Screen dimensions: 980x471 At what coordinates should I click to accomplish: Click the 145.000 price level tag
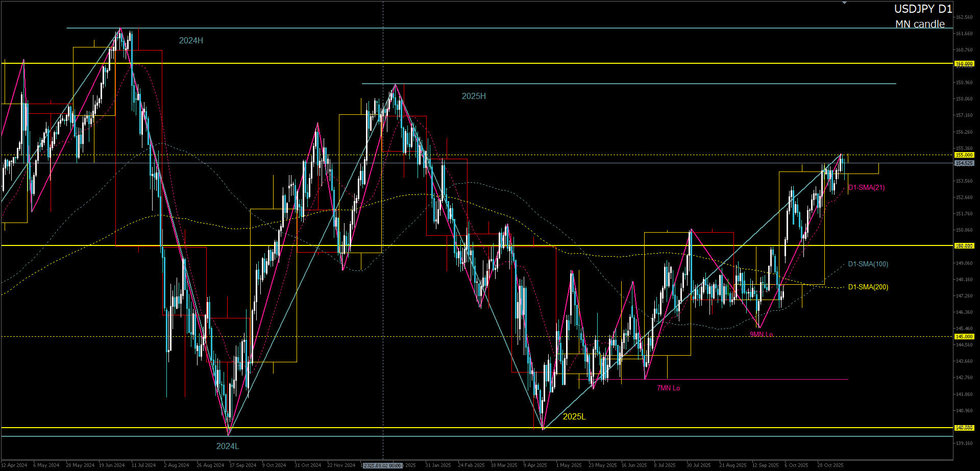click(x=964, y=337)
